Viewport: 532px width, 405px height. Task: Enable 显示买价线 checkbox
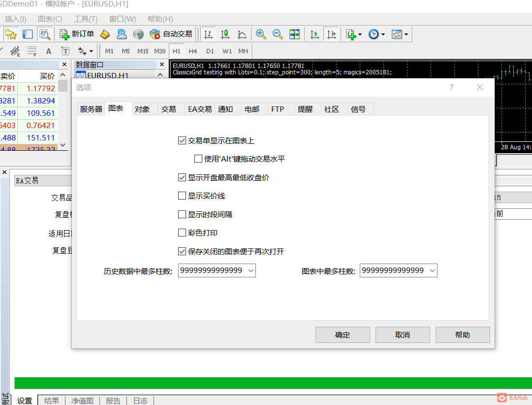coord(182,196)
